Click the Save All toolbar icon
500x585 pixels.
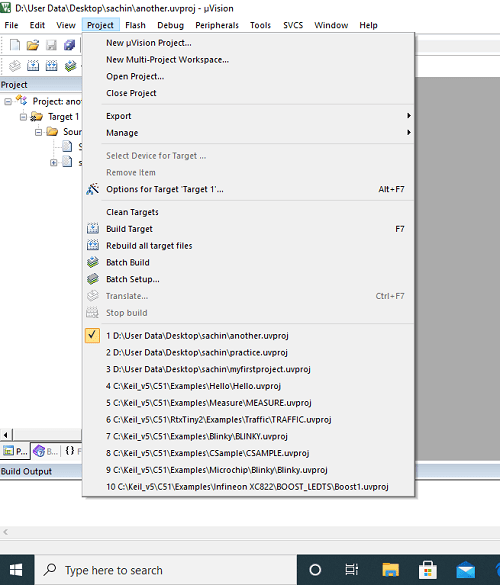(x=69, y=45)
